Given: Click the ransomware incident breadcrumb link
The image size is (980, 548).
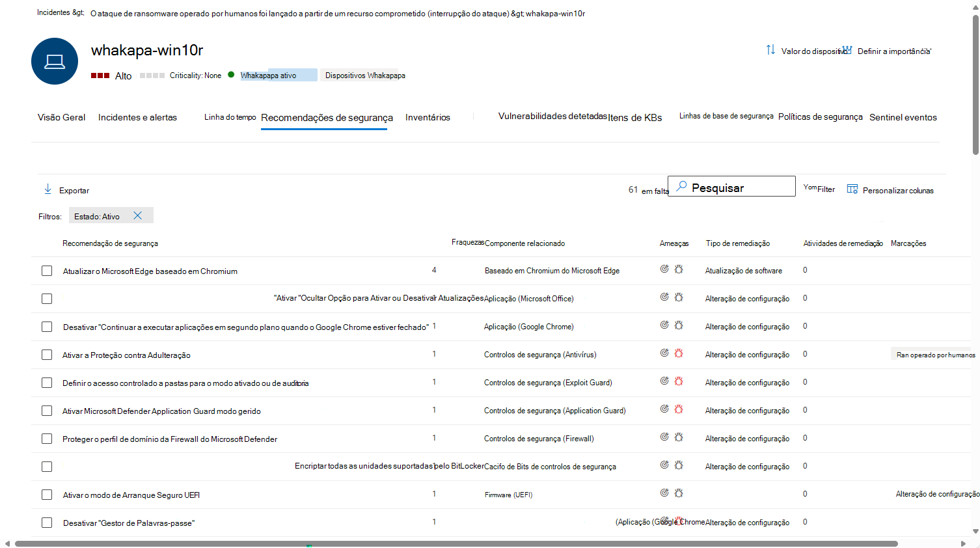Looking at the screenshot, I should 299,14.
